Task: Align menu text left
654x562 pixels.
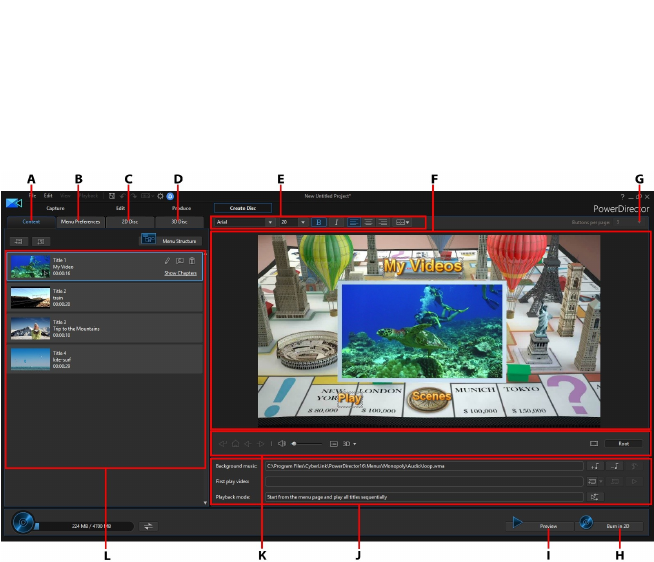Action: click(x=354, y=222)
